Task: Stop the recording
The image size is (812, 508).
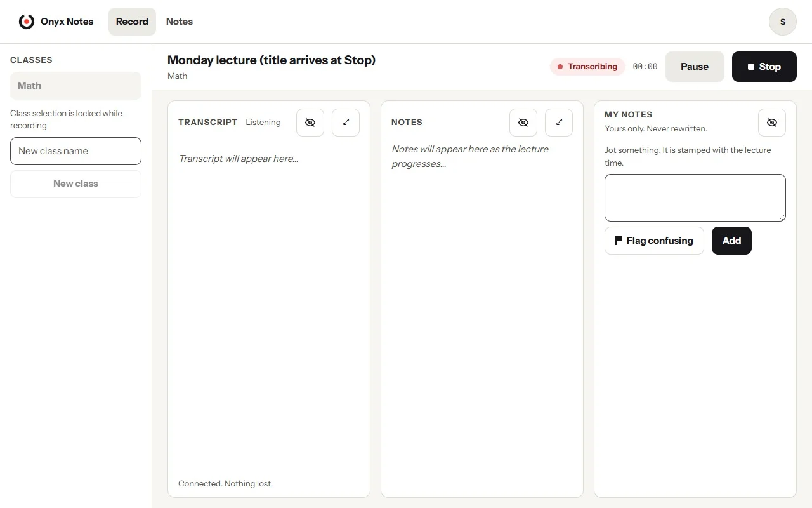Action: (764, 67)
